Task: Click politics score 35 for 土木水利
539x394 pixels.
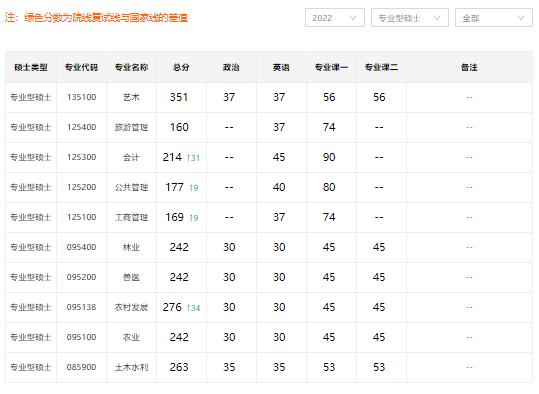Action: pos(229,367)
